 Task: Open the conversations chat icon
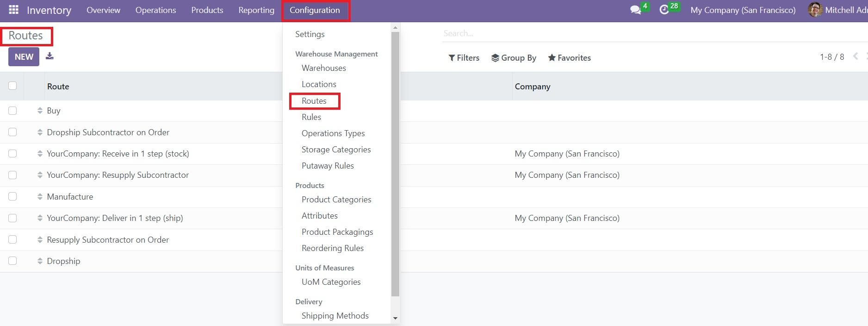[x=636, y=10]
